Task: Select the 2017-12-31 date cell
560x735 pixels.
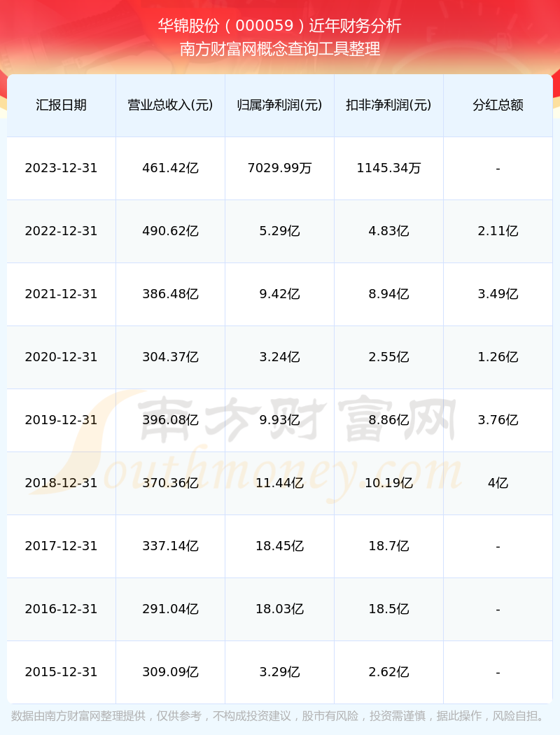Action: pyautogui.click(x=62, y=546)
